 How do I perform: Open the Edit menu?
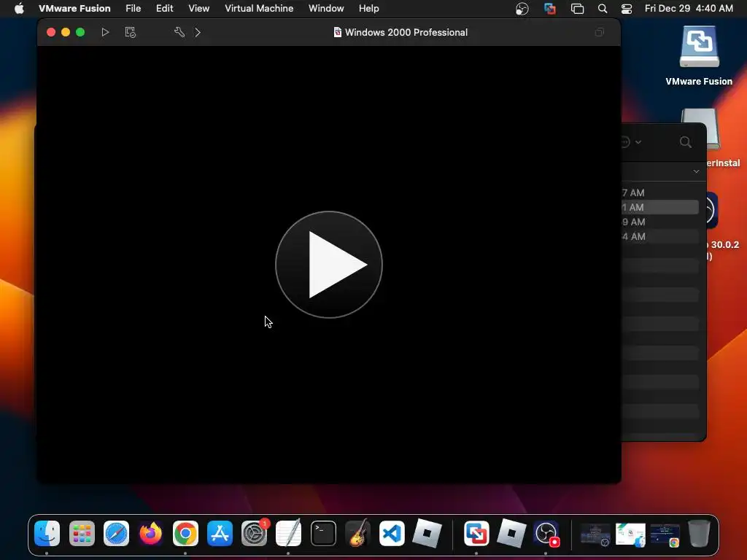[164, 9]
